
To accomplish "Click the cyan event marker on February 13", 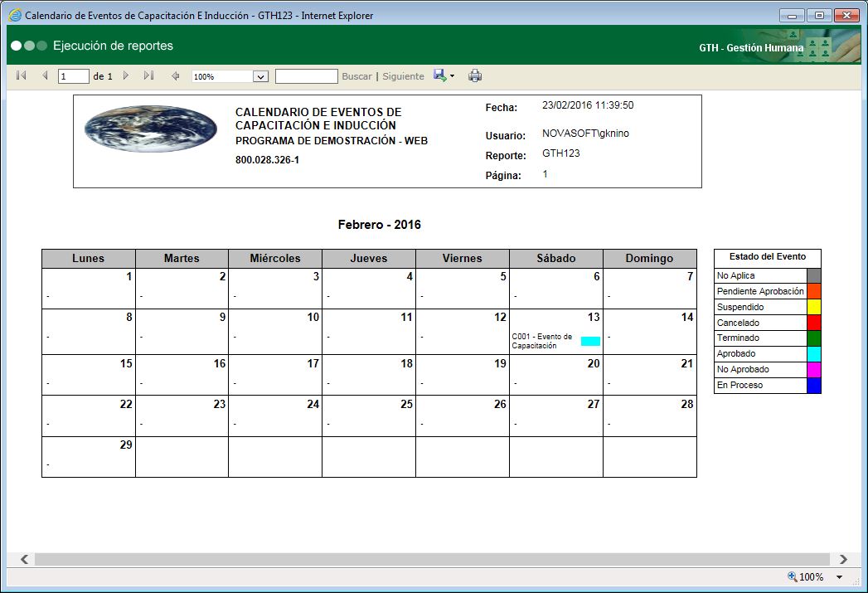I will (x=590, y=340).
